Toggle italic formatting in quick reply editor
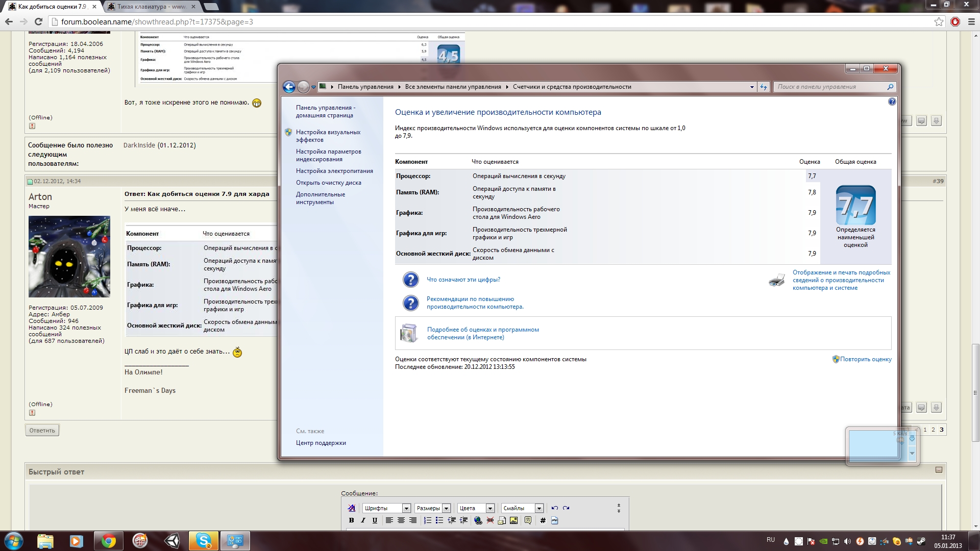980x551 pixels. [x=363, y=520]
